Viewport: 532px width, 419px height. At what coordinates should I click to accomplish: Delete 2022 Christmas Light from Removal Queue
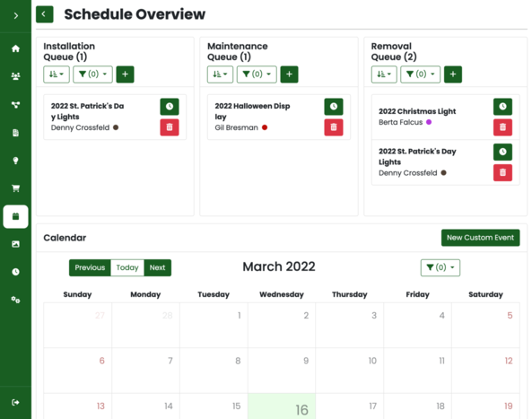[502, 127]
